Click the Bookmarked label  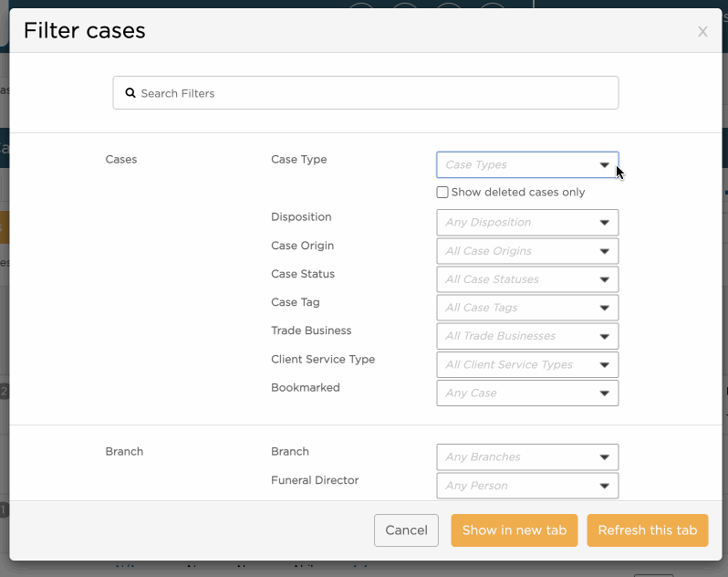(306, 387)
